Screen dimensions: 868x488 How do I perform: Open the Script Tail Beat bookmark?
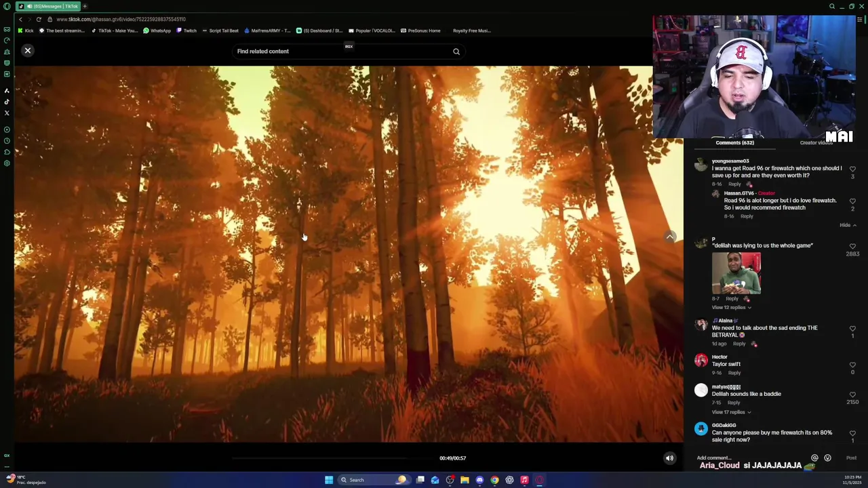coord(220,30)
